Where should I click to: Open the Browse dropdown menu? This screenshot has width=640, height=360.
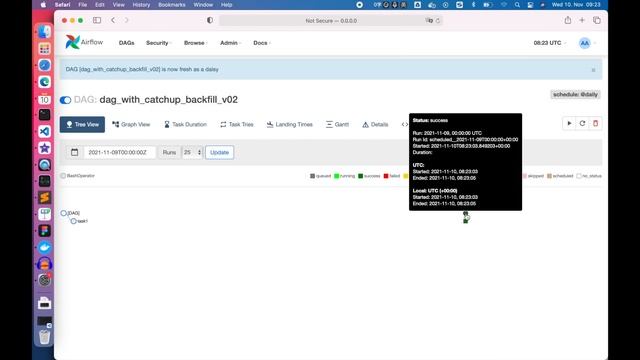(196, 43)
